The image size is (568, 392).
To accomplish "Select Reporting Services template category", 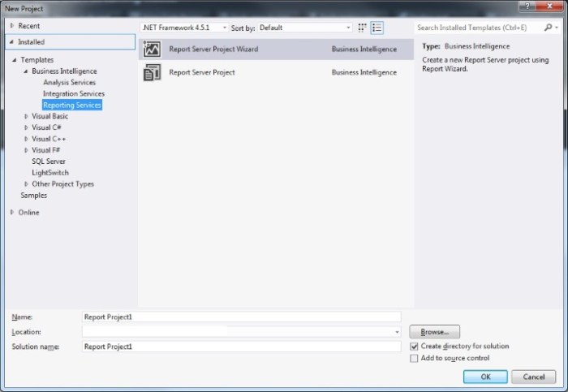I will point(72,105).
